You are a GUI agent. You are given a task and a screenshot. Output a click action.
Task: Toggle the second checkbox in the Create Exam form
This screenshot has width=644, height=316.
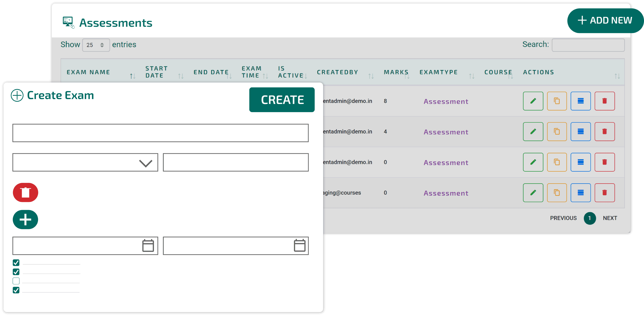tap(16, 272)
